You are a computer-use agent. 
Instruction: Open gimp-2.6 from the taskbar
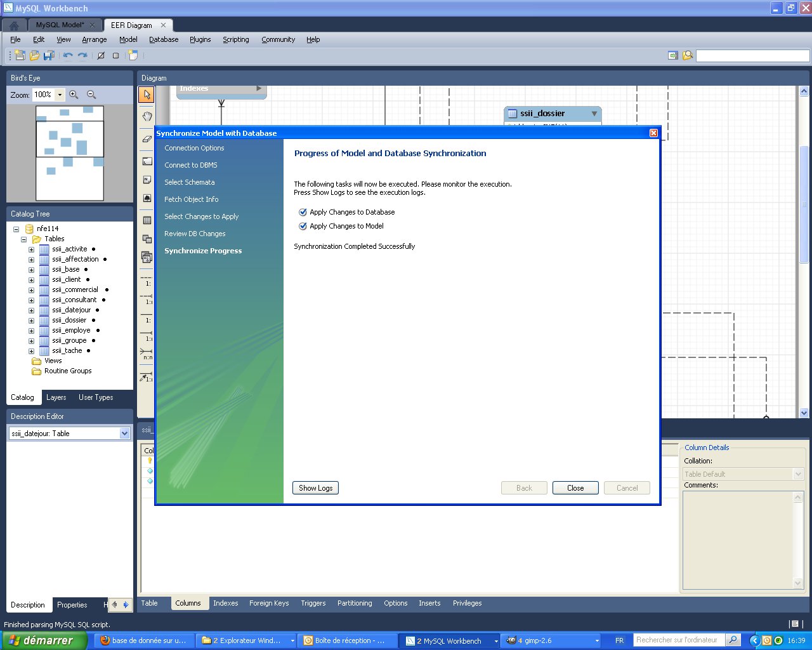pos(551,640)
